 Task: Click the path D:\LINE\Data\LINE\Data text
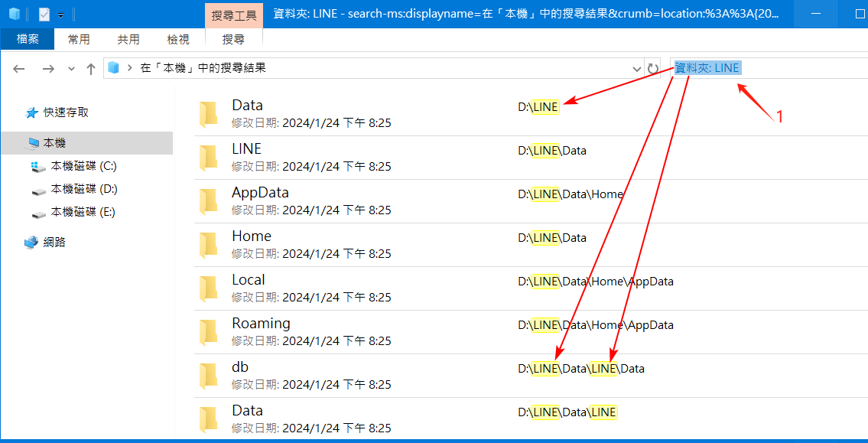[581, 368]
